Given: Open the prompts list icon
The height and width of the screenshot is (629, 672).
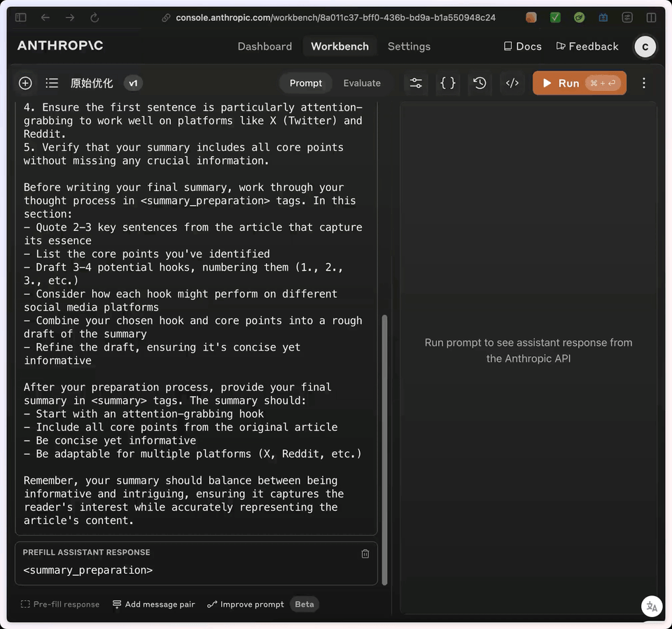Looking at the screenshot, I should coord(52,83).
